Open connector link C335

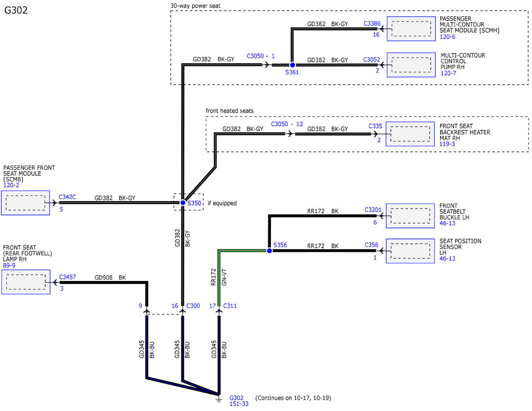point(375,126)
